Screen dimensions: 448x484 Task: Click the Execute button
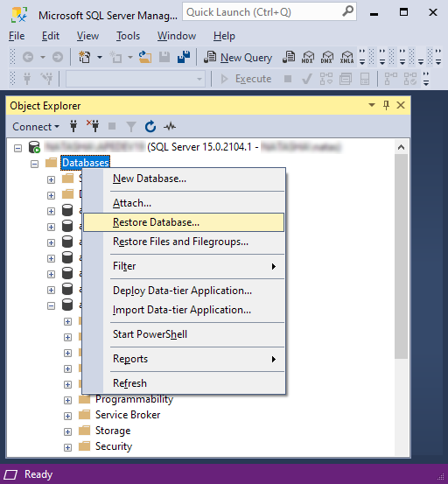246,79
